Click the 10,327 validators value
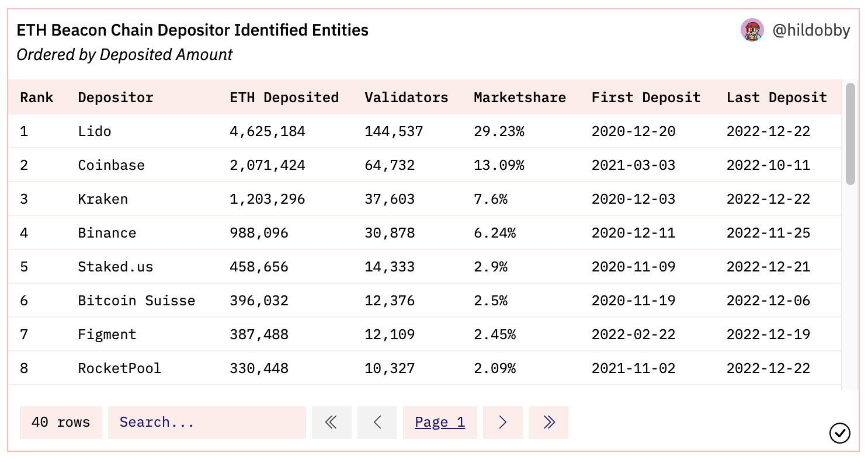868x460 pixels. coord(390,368)
